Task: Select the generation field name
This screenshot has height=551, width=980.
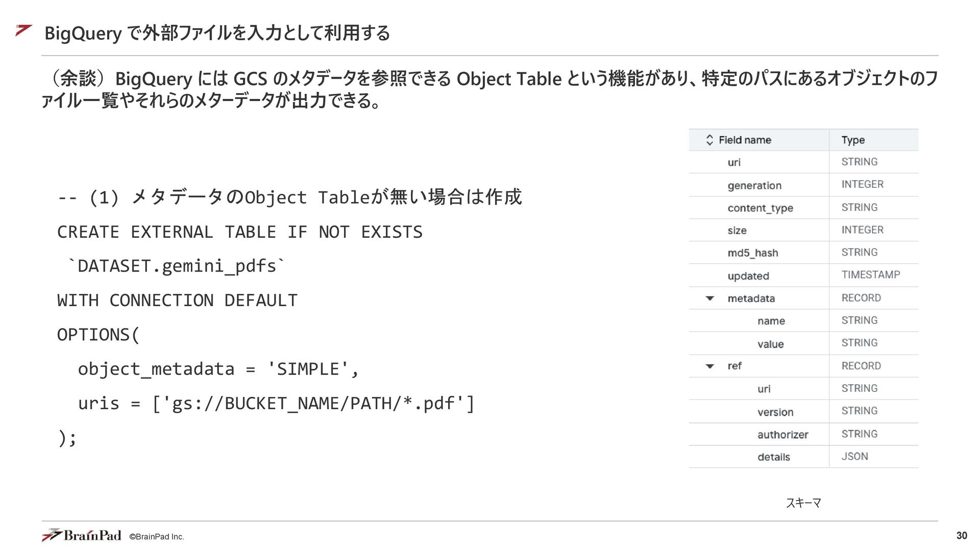Action: [754, 185]
